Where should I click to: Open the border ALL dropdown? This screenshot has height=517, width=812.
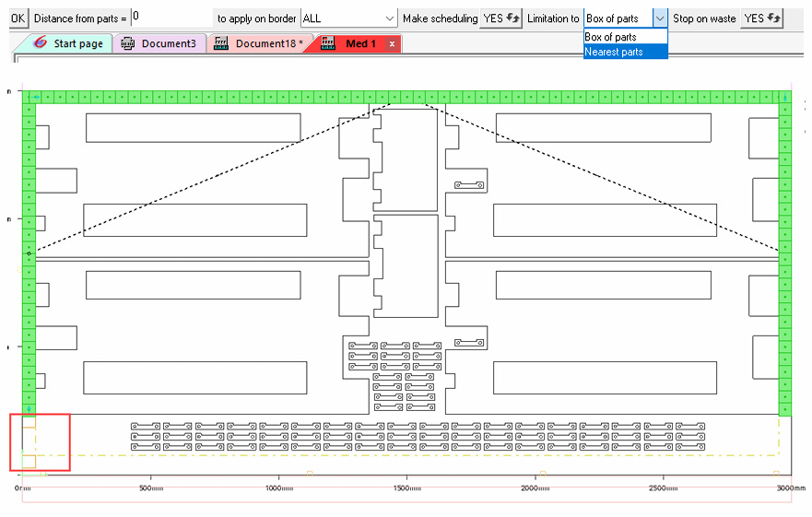click(348, 18)
